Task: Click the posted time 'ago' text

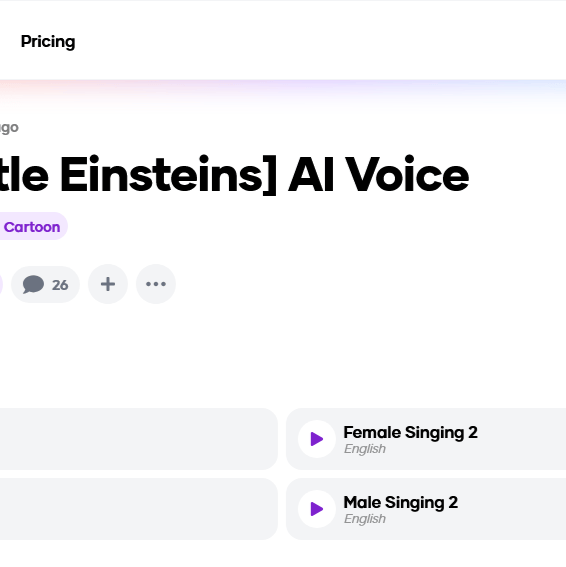Action: 9,128
